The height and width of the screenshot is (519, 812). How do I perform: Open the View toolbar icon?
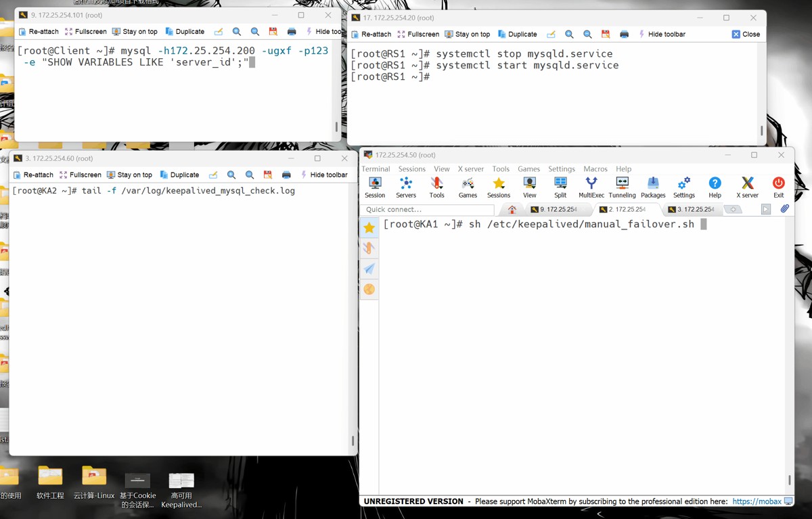click(x=530, y=187)
